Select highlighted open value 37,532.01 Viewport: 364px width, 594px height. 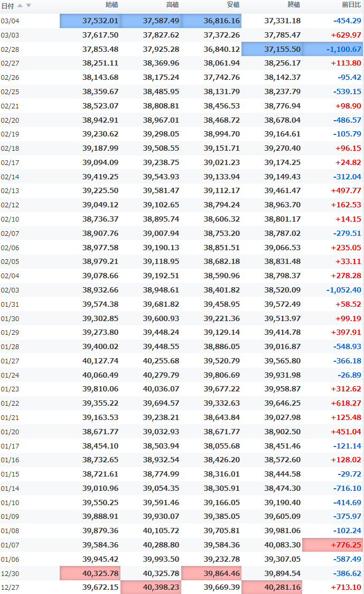coord(90,21)
